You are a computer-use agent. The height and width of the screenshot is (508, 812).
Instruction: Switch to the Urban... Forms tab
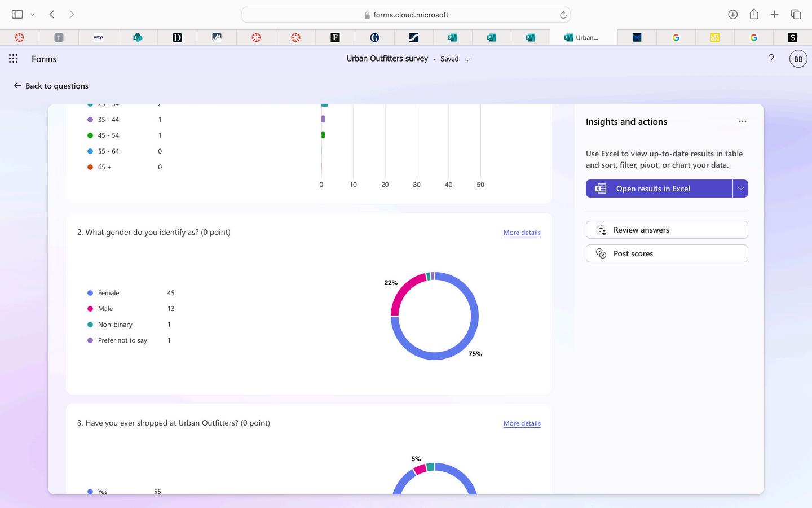584,37
